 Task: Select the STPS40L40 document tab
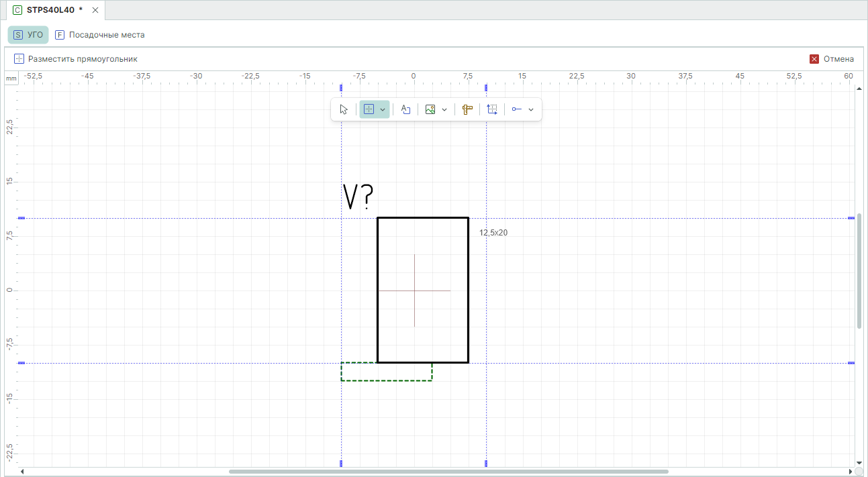tap(50, 10)
